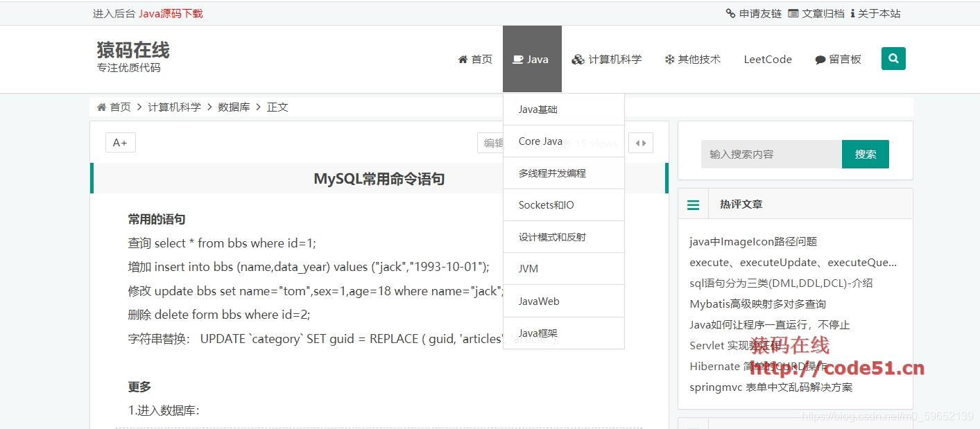
Task: Click the 进入后台 link
Action: [x=114, y=13]
